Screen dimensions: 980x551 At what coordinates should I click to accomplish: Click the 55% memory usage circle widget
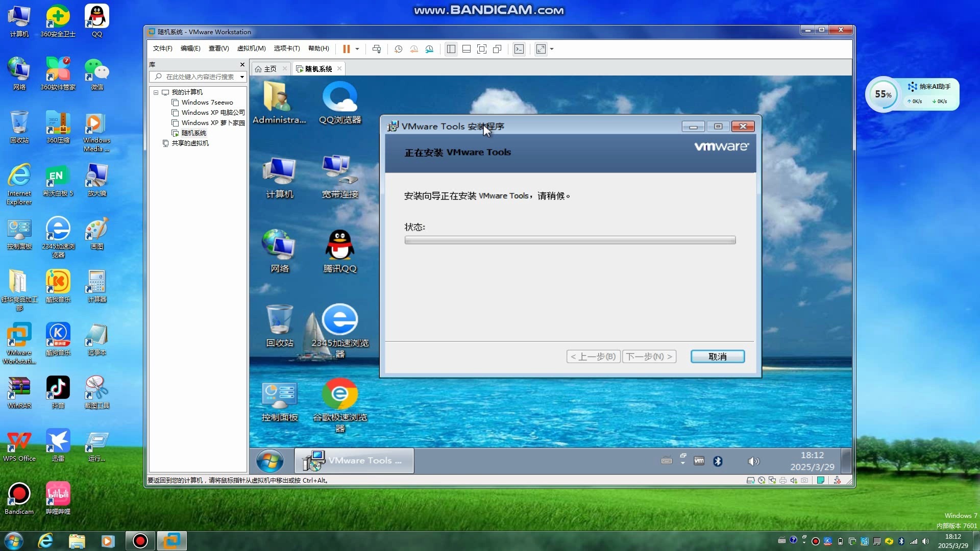tap(883, 94)
